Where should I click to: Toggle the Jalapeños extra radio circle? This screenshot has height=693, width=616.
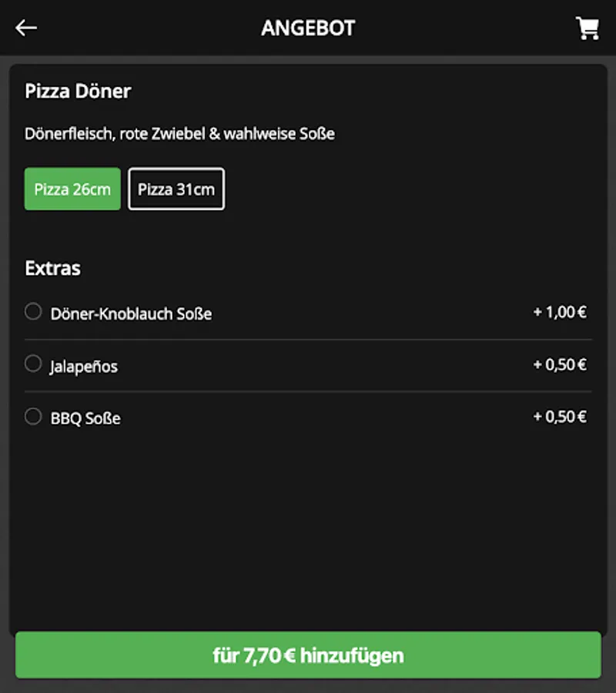(x=33, y=363)
